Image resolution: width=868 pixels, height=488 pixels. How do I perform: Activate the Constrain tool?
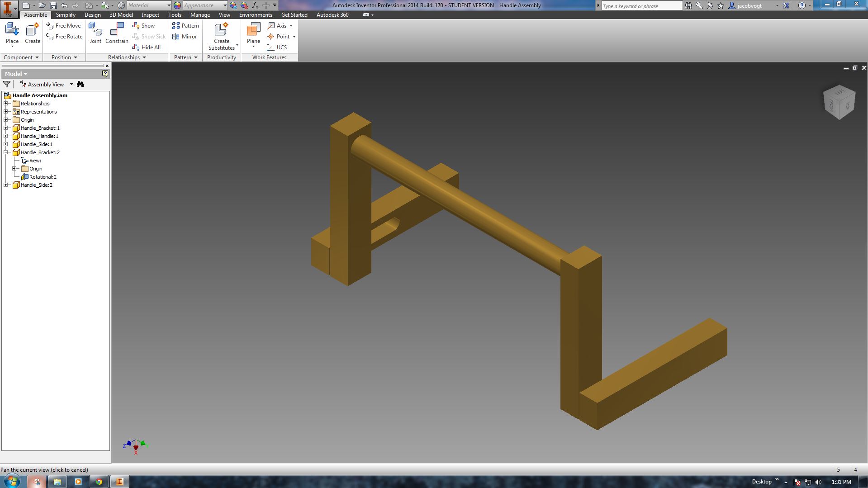[117, 33]
